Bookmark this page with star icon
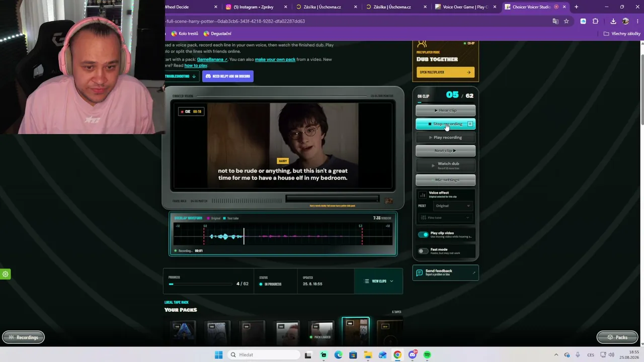The height and width of the screenshot is (362, 644). [x=567, y=21]
